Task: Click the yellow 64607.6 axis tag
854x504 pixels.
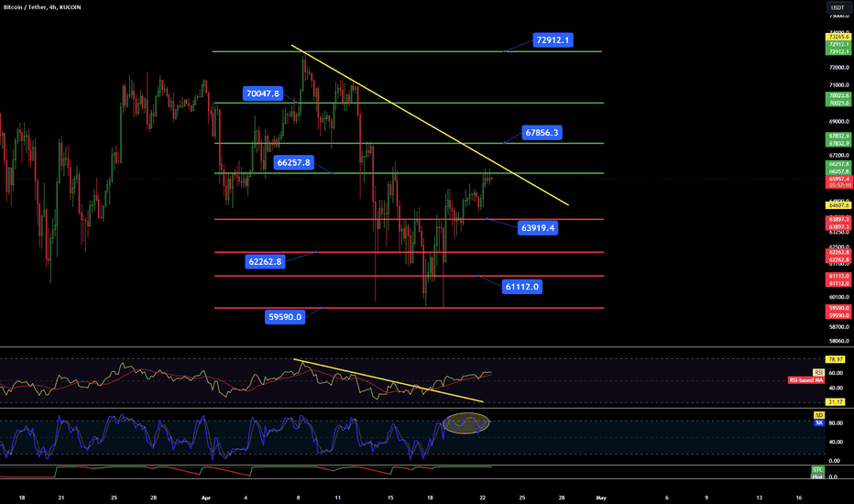Action: [838, 205]
